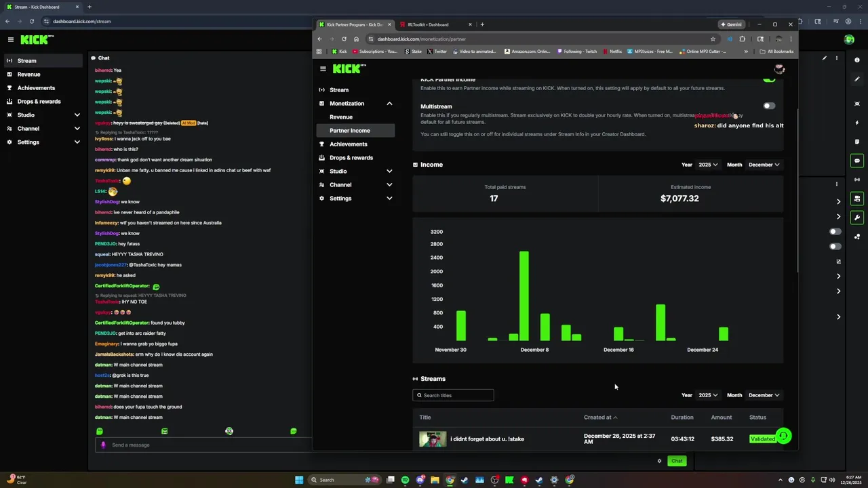
Task: Bookmark this page with the star icon
Action: pyautogui.click(x=713, y=39)
